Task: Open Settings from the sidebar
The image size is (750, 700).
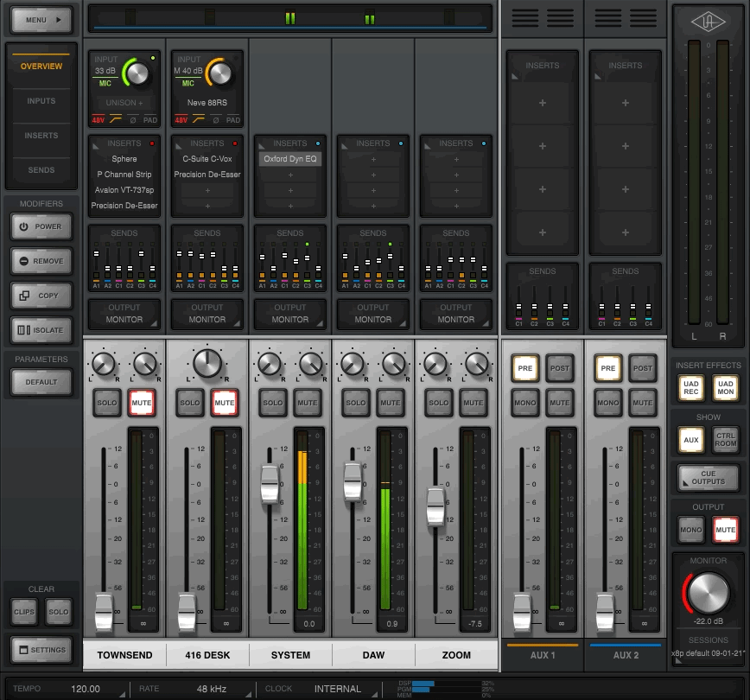Action: click(x=41, y=650)
